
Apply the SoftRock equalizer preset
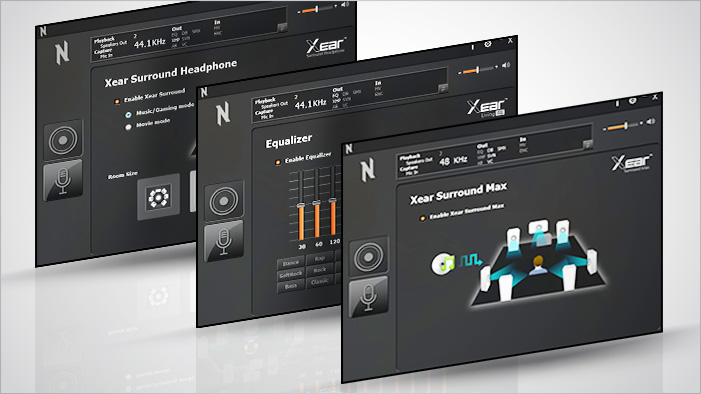(291, 275)
